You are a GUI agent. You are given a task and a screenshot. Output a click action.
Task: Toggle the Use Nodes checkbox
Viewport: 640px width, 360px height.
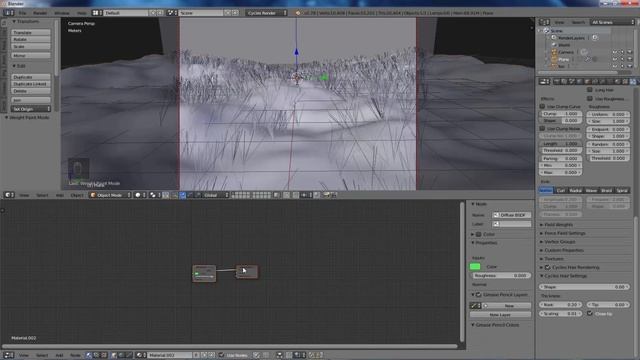point(222,355)
